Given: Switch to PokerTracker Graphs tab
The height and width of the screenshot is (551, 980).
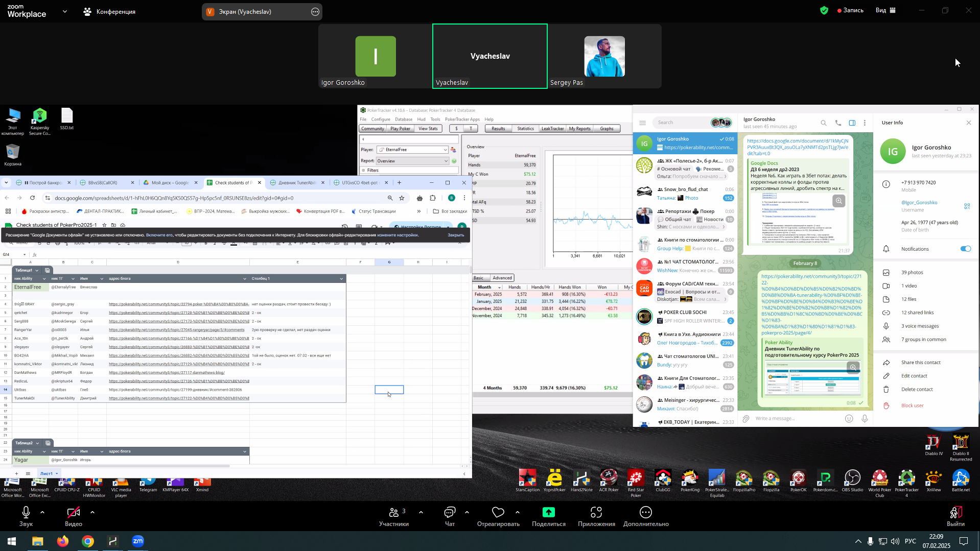Looking at the screenshot, I should 606,129.
